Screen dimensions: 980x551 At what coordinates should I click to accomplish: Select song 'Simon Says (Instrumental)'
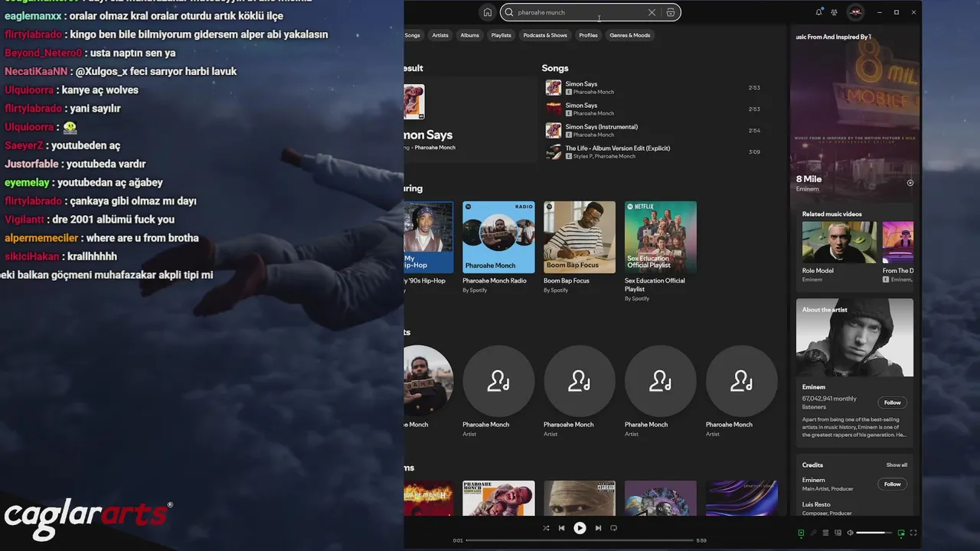(602, 127)
